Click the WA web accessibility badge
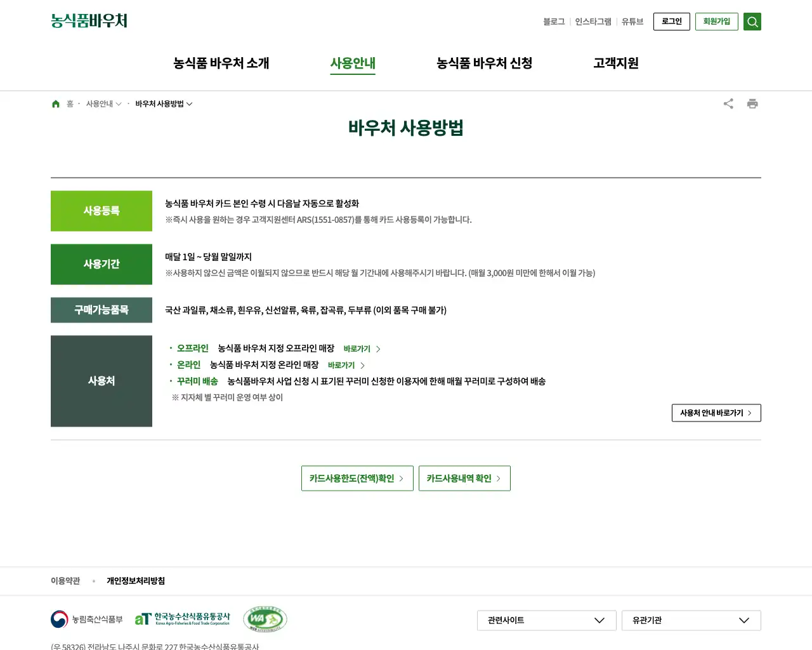The height and width of the screenshot is (650, 812). [x=265, y=619]
